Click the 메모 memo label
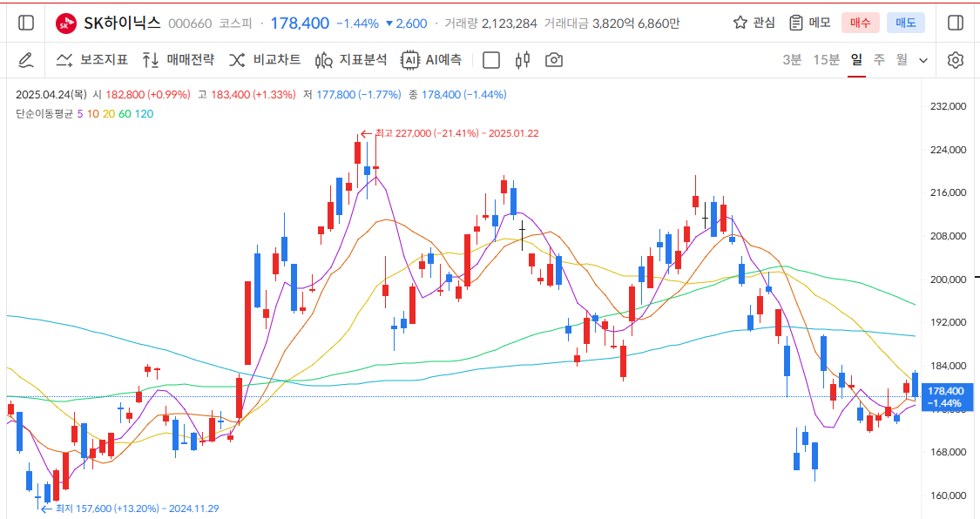This screenshot has height=519, width=980. click(x=820, y=23)
